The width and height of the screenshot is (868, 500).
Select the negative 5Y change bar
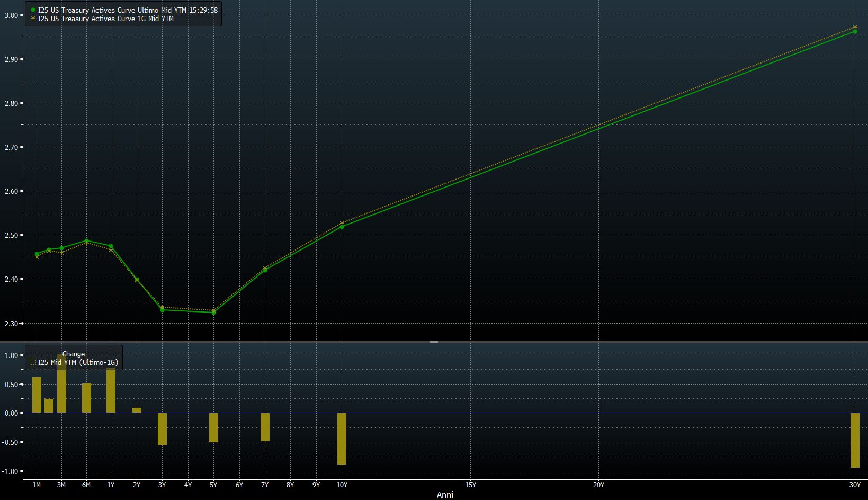click(x=213, y=427)
